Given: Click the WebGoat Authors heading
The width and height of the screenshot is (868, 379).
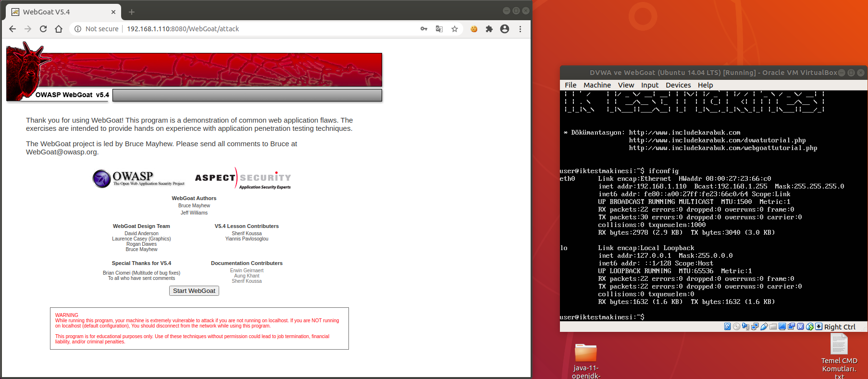Looking at the screenshot, I should pos(194,198).
